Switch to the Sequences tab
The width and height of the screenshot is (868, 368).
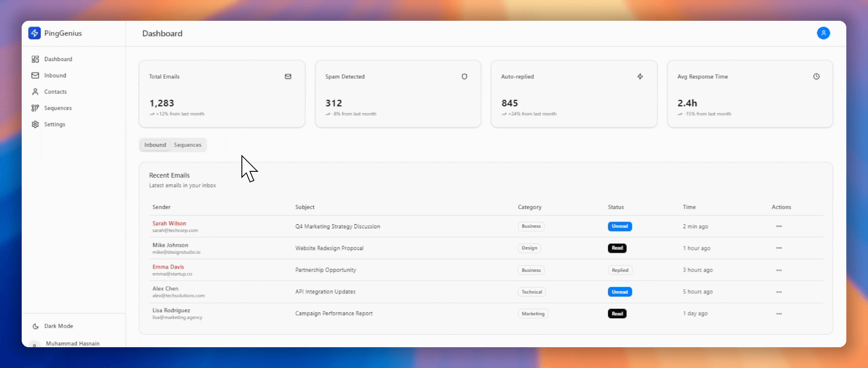click(x=187, y=145)
